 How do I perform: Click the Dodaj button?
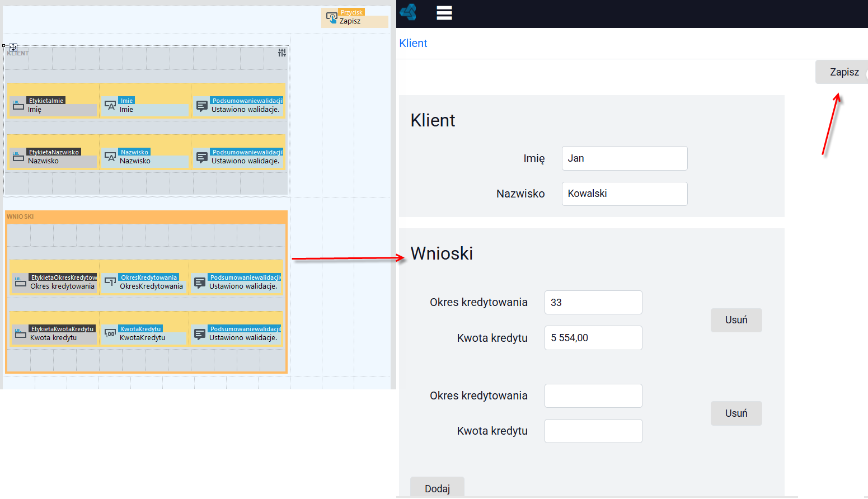pyautogui.click(x=437, y=487)
